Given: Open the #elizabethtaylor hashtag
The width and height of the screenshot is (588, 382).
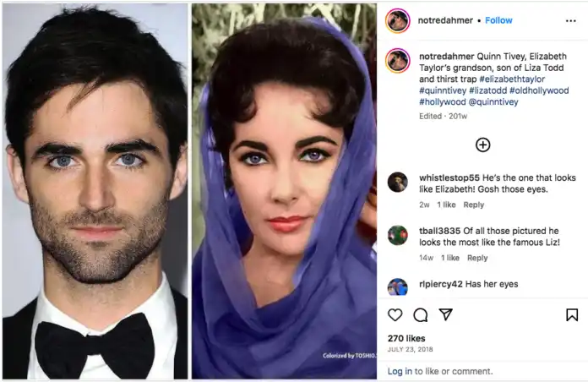Looking at the screenshot, I should coord(512,79).
